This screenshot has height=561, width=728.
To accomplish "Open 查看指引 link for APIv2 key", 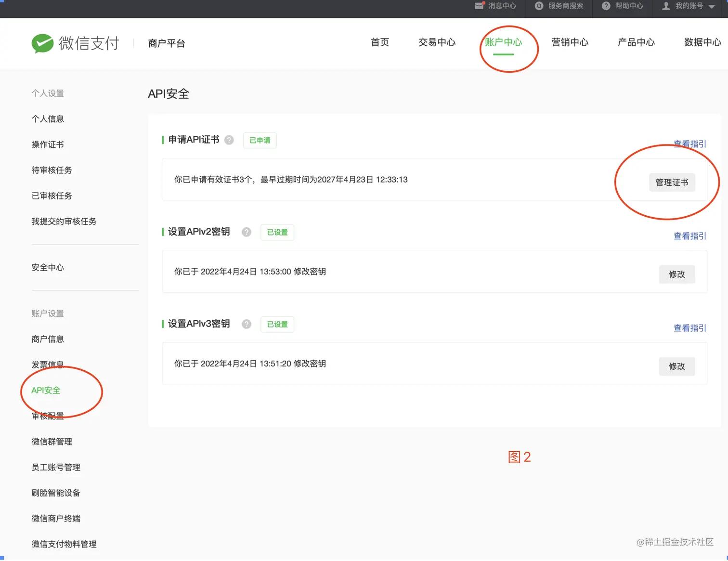I will tap(690, 236).
